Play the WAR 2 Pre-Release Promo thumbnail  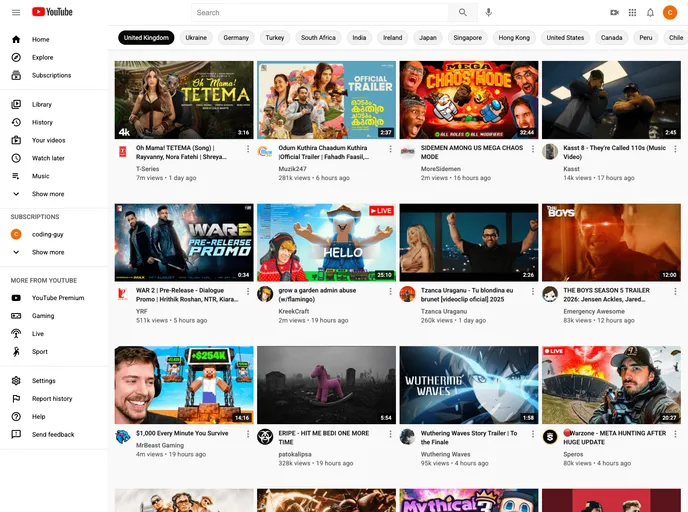click(x=184, y=242)
